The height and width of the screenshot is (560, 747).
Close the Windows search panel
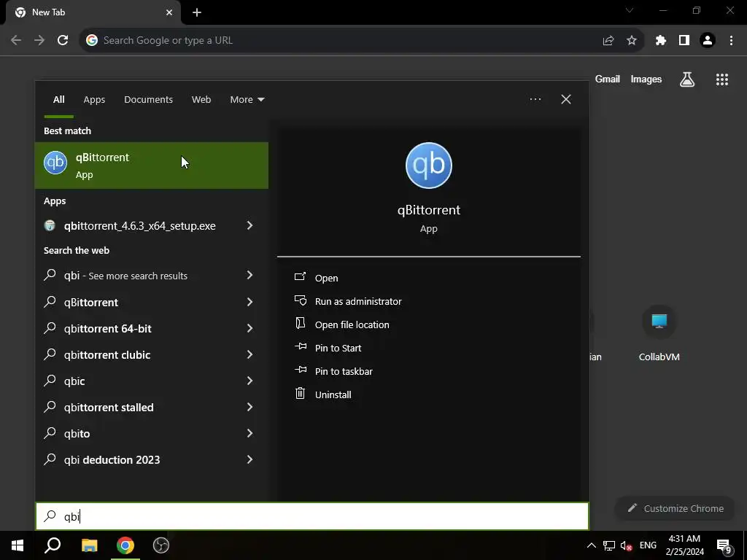coord(566,99)
